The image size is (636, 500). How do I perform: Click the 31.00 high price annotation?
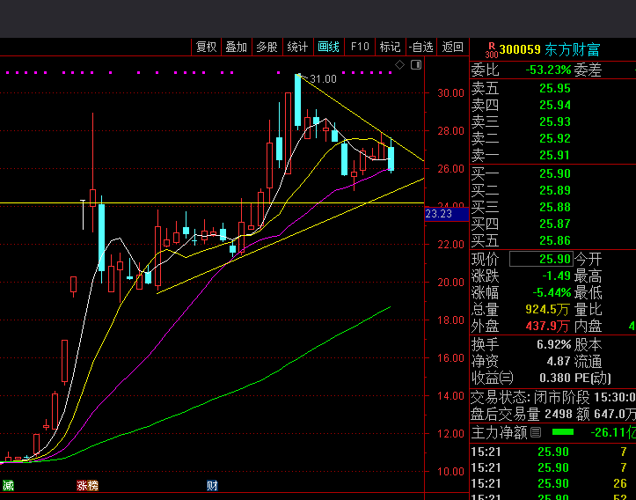click(323, 79)
